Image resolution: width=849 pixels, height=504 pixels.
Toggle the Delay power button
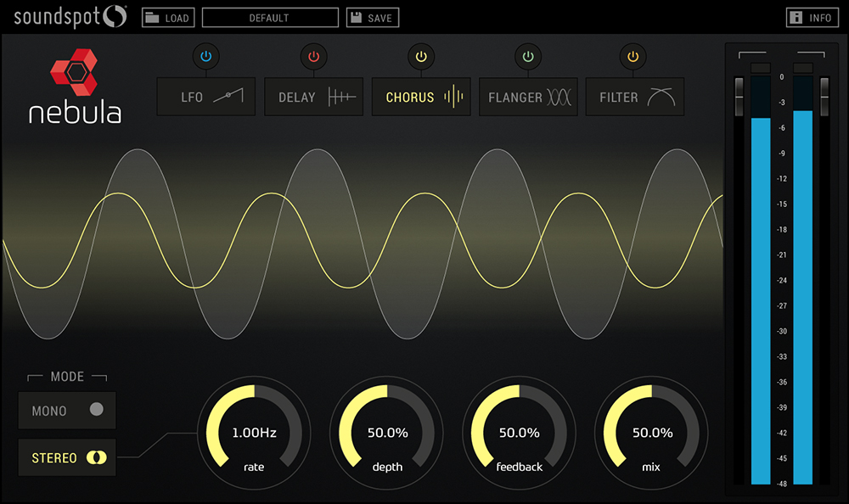click(x=313, y=56)
